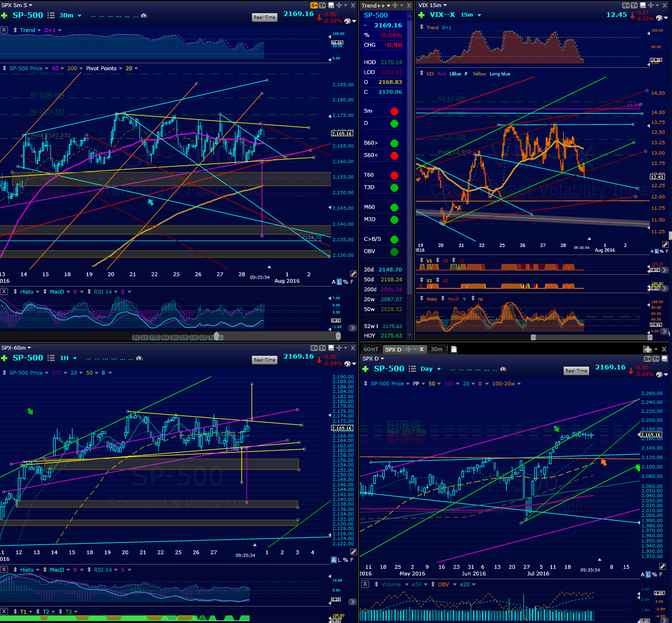
Task: Open the list icon next to SP-500 1H
Action: [51, 358]
